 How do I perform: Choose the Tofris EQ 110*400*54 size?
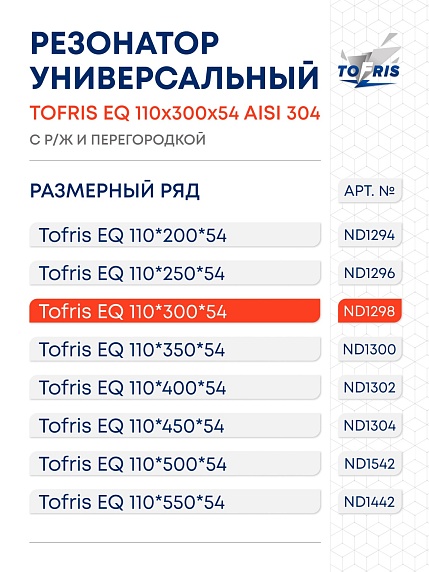pyautogui.click(x=175, y=387)
